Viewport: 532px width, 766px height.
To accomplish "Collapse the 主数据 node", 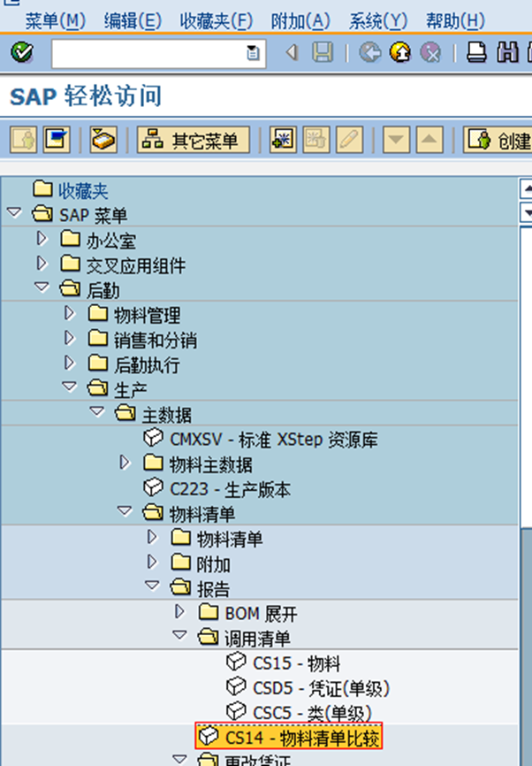I will point(97,412).
